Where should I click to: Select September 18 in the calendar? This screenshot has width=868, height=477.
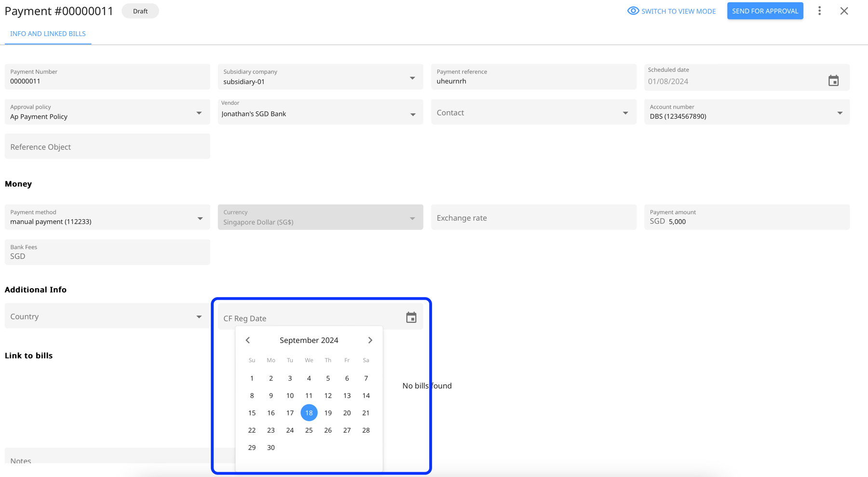click(309, 413)
